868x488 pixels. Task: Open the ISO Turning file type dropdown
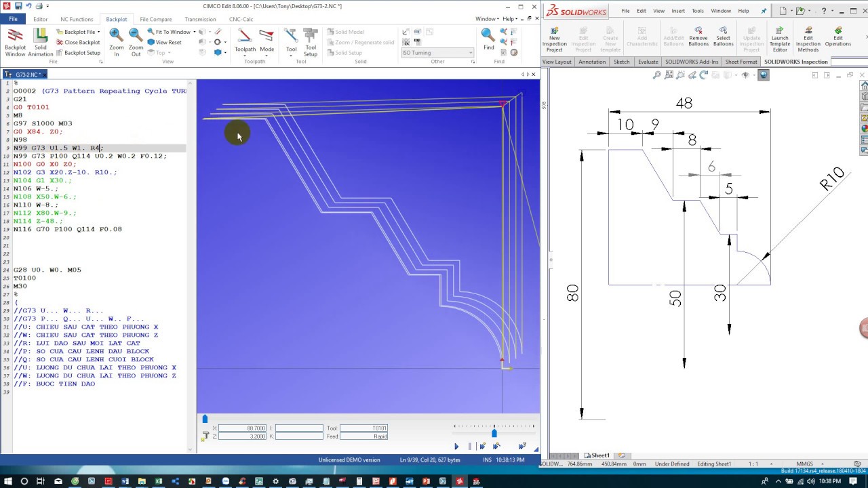pos(437,52)
